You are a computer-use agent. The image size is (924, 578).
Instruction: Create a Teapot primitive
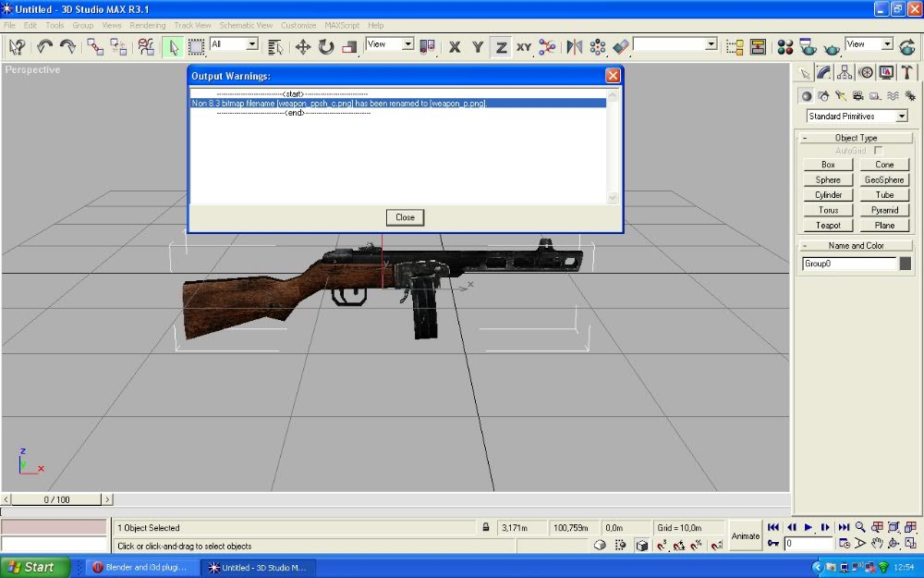point(827,225)
